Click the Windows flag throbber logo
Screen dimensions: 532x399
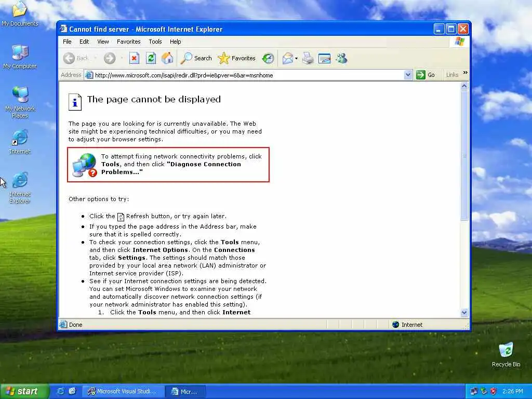[459, 42]
